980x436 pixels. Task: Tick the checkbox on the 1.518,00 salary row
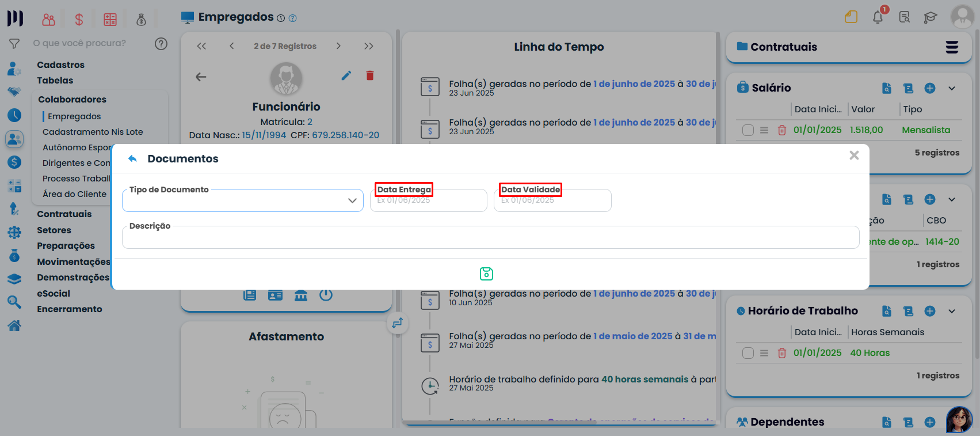[748, 130]
